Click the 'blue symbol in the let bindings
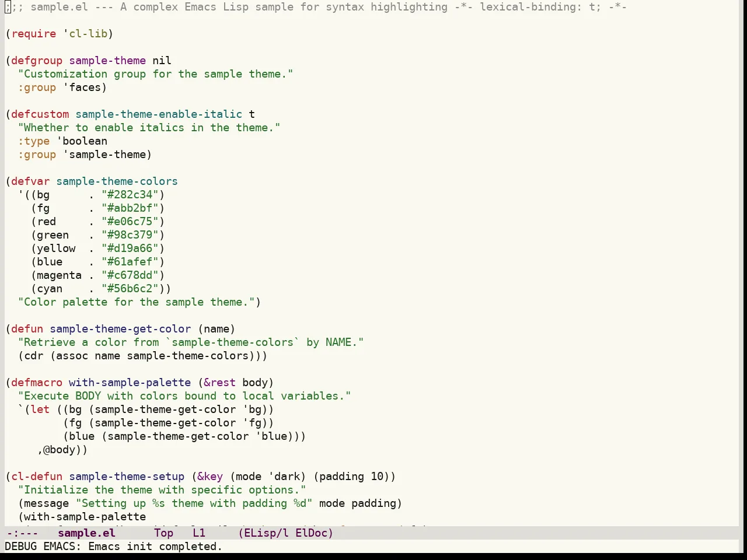The width and height of the screenshot is (747, 560). (x=271, y=436)
